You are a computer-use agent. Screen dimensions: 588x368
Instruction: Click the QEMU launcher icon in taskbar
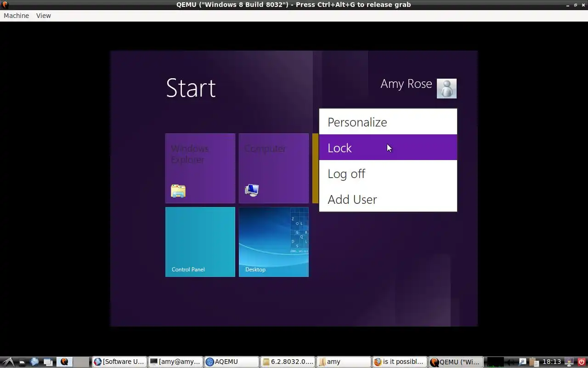(64, 362)
